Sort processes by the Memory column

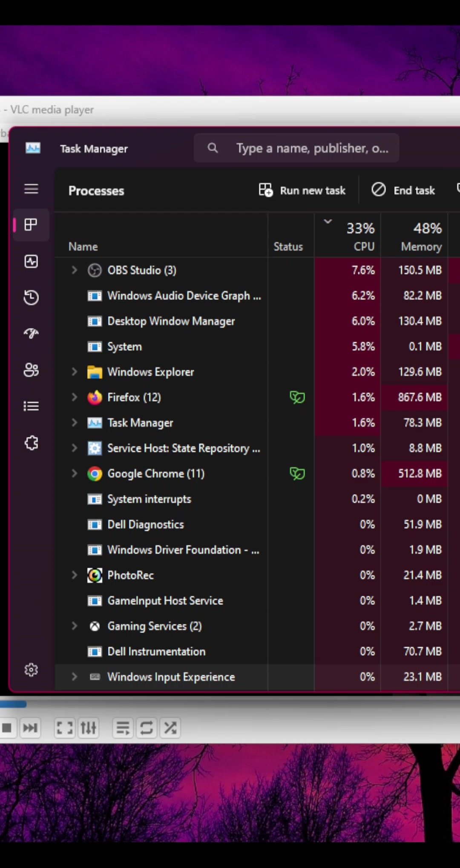click(x=414, y=236)
